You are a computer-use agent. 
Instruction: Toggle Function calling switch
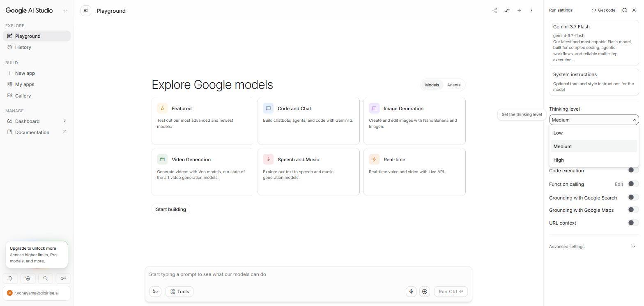pyautogui.click(x=633, y=184)
